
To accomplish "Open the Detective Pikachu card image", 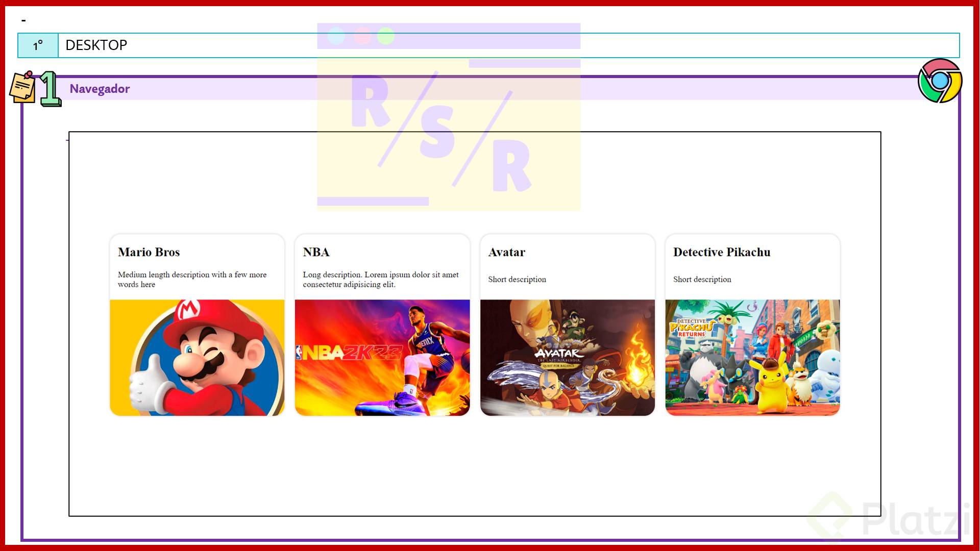I will coord(752,357).
